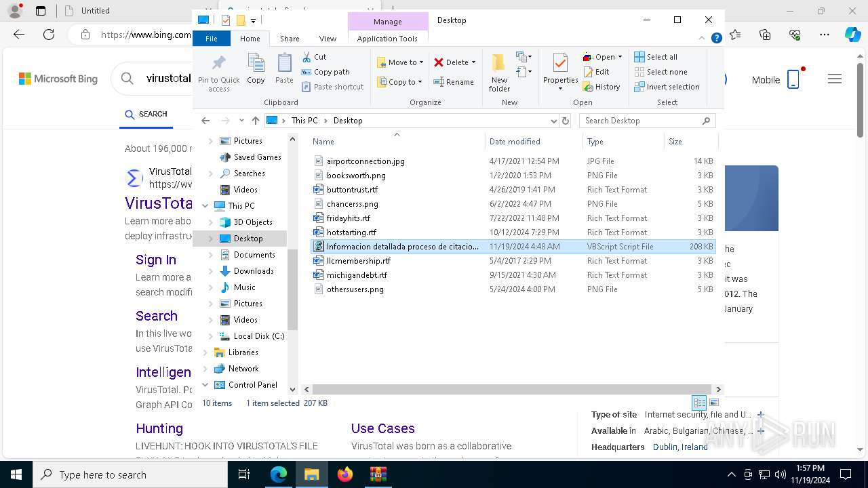868x488 pixels.
Task: Expand the Open button dropdown arrow
Action: click(x=620, y=57)
